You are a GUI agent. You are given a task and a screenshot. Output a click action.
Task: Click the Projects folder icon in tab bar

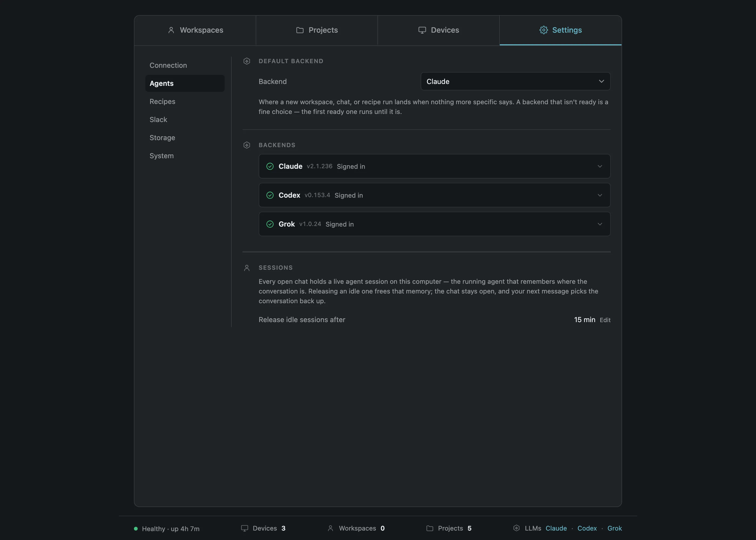pyautogui.click(x=300, y=30)
